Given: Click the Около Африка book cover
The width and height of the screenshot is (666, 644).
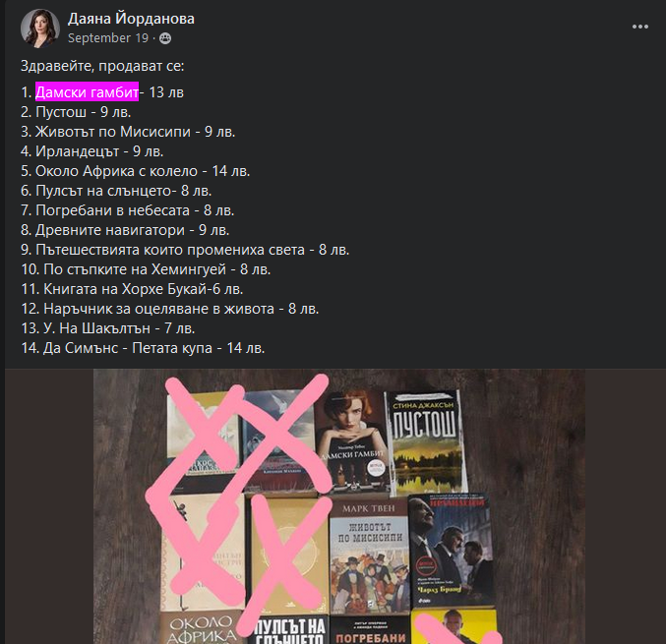Looking at the screenshot, I should [202, 628].
